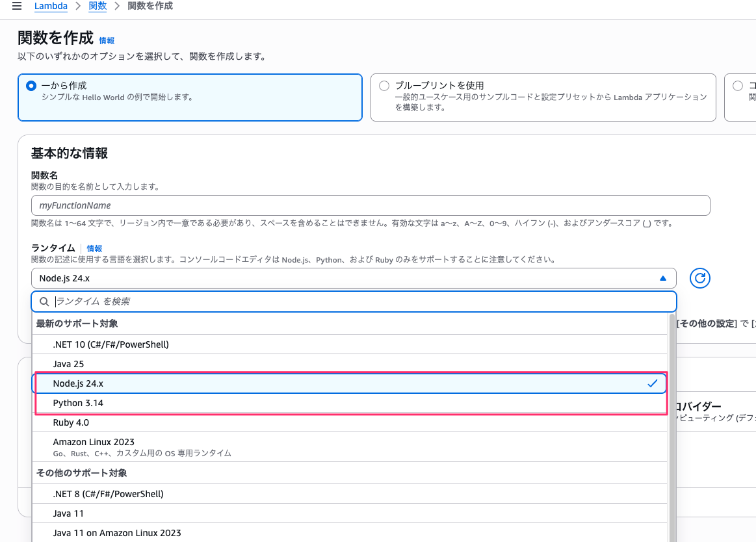This screenshot has width=756, height=542.
Task: Go to the 関数 breadcrumb link
Action: click(98, 6)
